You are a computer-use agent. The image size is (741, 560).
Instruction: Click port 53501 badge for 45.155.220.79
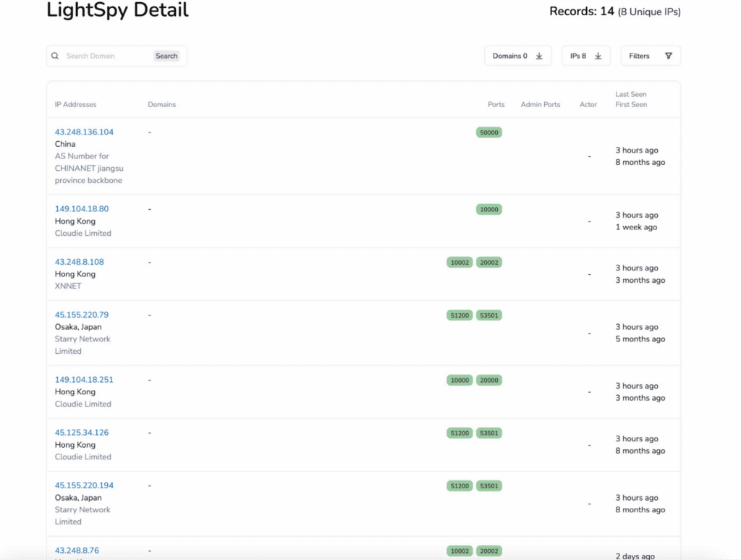(x=489, y=315)
